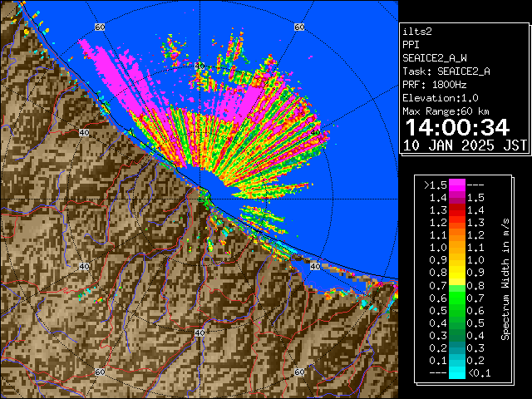Pick the orange legend swatch near 1.1

point(457,235)
